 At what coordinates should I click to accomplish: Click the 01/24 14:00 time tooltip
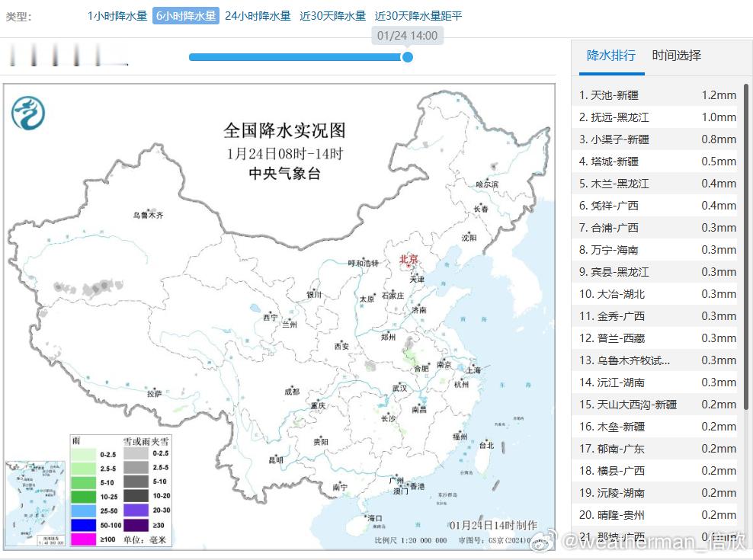coord(407,36)
